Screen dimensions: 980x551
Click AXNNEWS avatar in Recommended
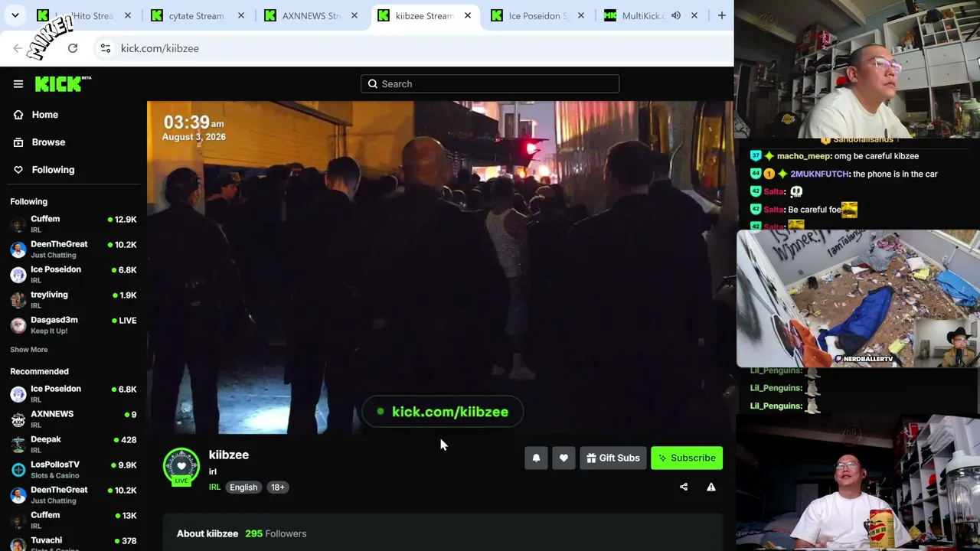coord(18,419)
